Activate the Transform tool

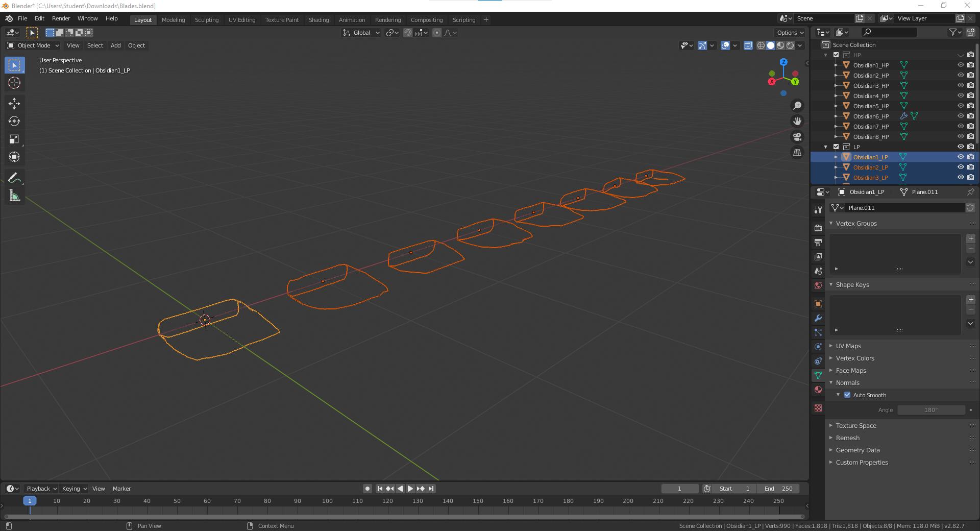14,157
